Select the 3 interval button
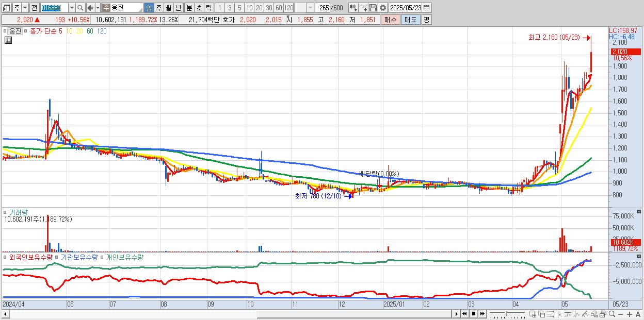 (230, 8)
